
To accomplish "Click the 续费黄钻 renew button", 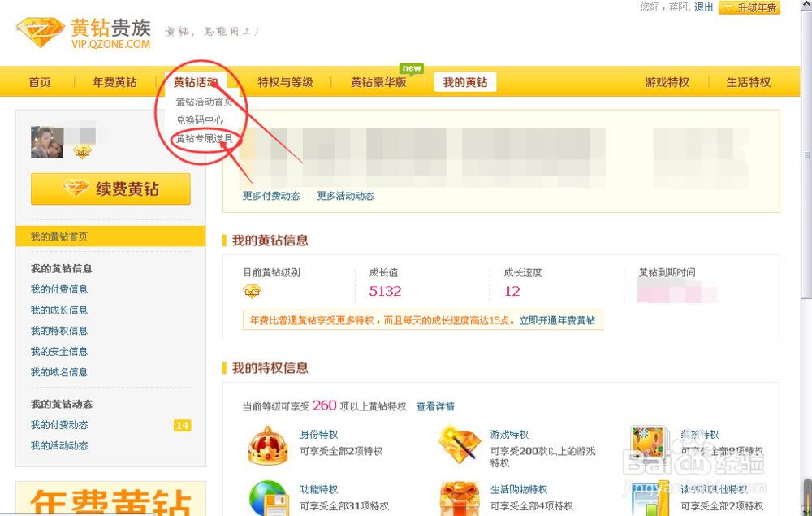I will 110,189.
